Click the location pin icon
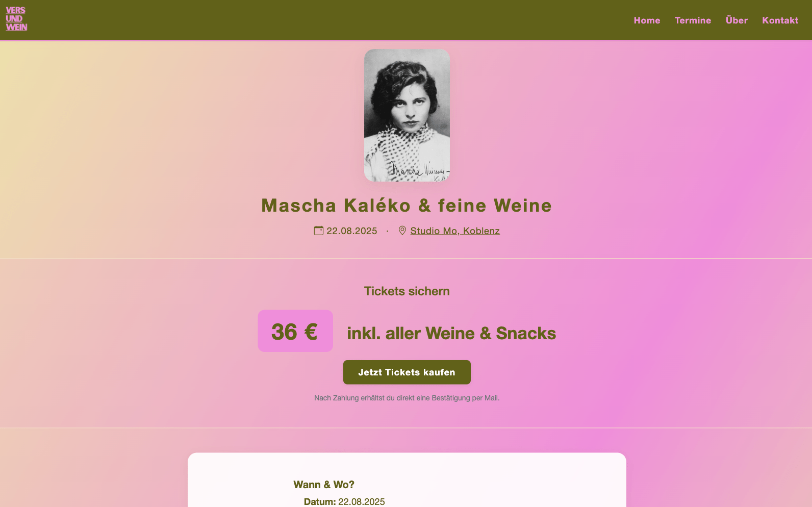The width and height of the screenshot is (812, 507). click(x=402, y=231)
